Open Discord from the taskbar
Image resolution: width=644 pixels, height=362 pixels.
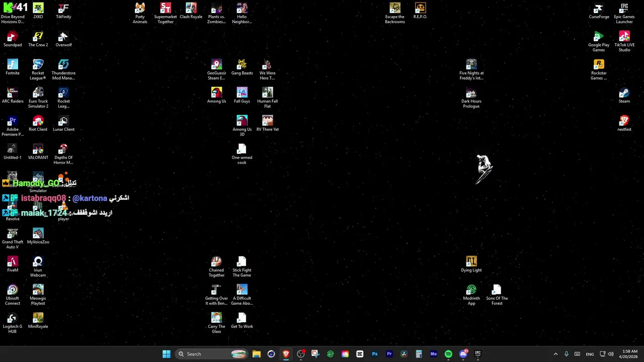click(463, 354)
